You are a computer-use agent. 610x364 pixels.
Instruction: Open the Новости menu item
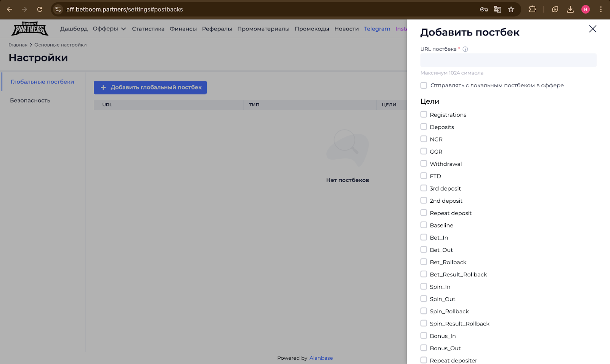point(347,29)
